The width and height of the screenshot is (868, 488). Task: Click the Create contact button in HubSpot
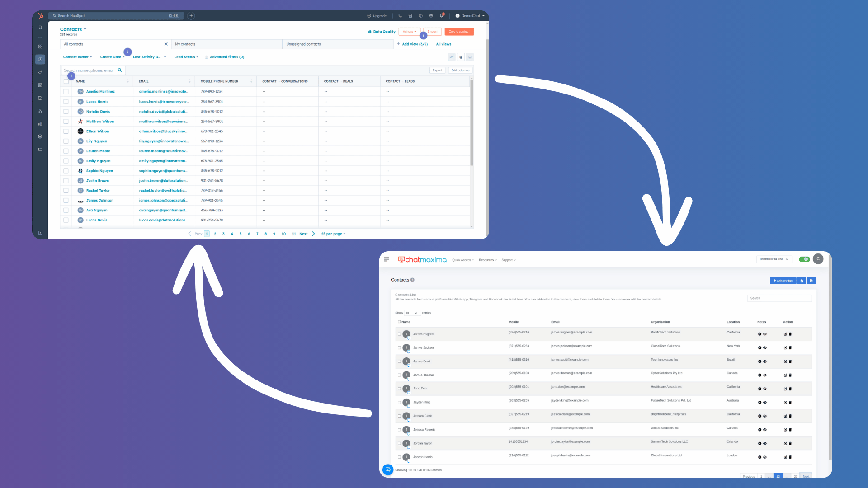[x=459, y=31]
